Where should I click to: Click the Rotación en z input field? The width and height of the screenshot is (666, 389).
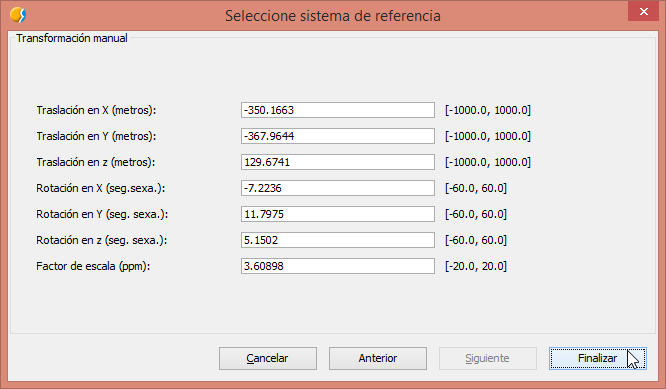click(x=338, y=240)
